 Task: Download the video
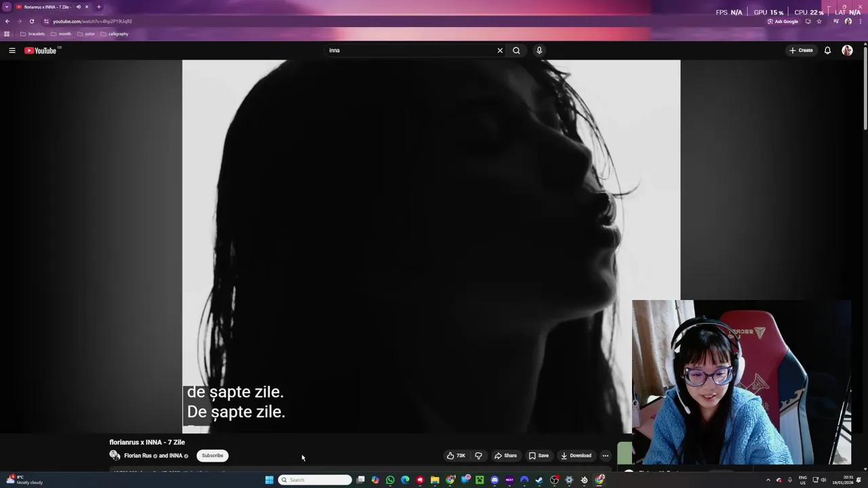tap(576, 455)
